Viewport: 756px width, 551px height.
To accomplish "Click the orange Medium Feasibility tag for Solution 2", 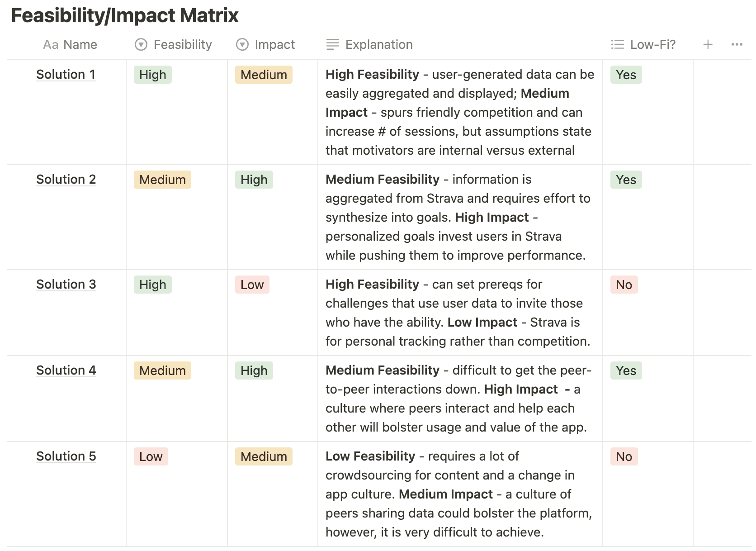I will click(x=162, y=180).
